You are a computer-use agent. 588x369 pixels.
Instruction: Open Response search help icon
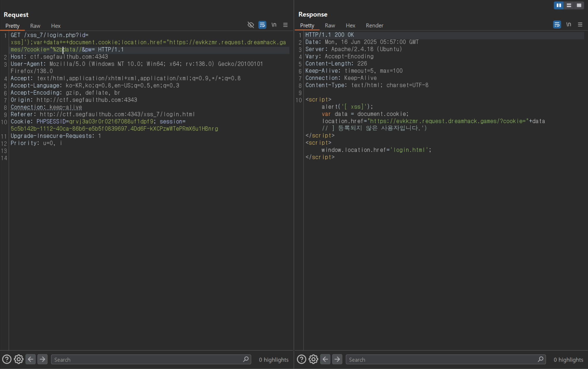click(301, 359)
